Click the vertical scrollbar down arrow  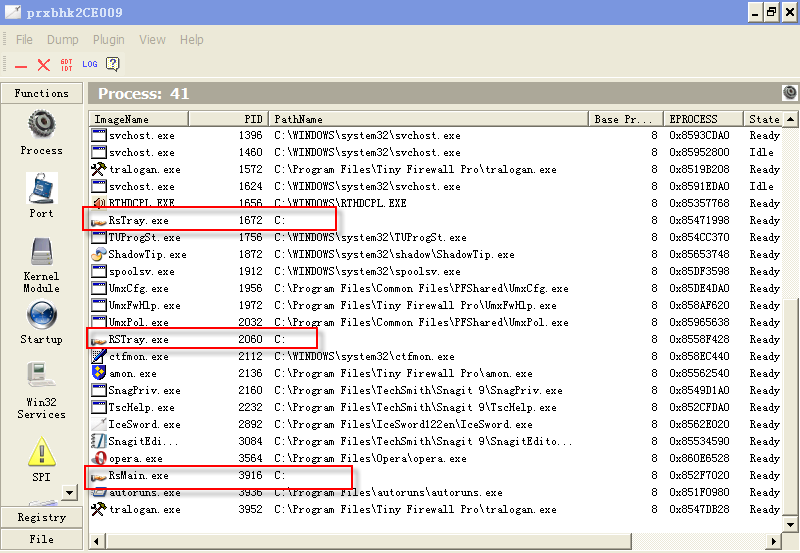[790, 524]
